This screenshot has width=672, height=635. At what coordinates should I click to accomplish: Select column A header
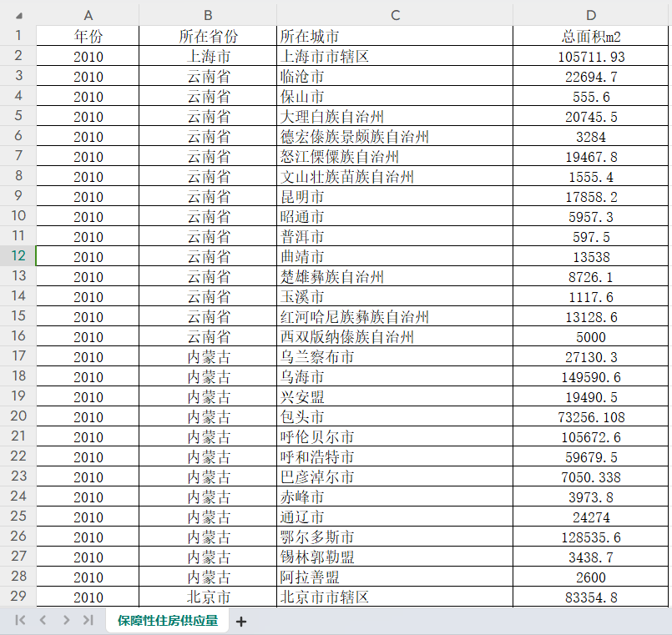(88, 16)
